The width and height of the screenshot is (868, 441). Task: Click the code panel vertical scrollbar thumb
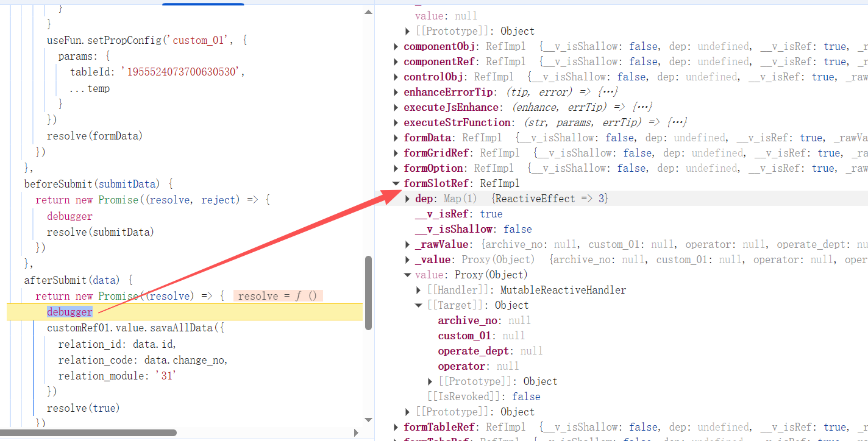[x=368, y=292]
